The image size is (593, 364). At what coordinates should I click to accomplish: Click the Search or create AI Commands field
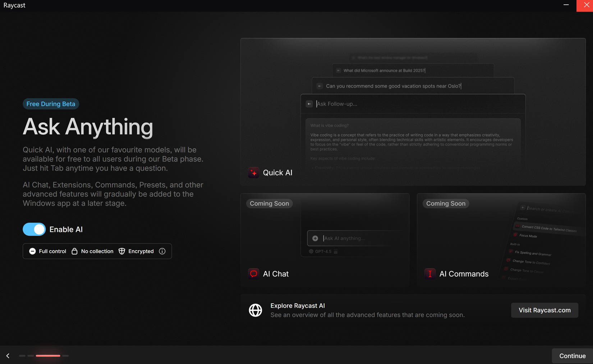pyautogui.click(x=552, y=209)
